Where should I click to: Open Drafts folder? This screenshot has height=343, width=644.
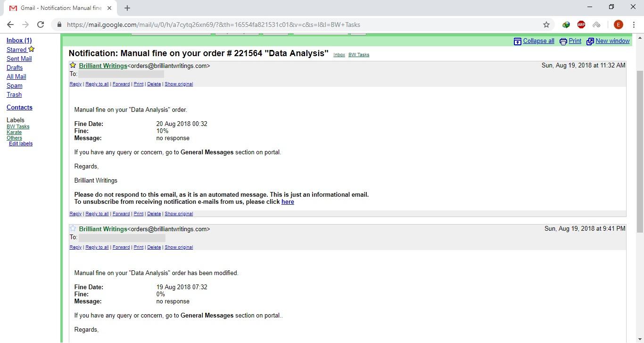coord(15,67)
